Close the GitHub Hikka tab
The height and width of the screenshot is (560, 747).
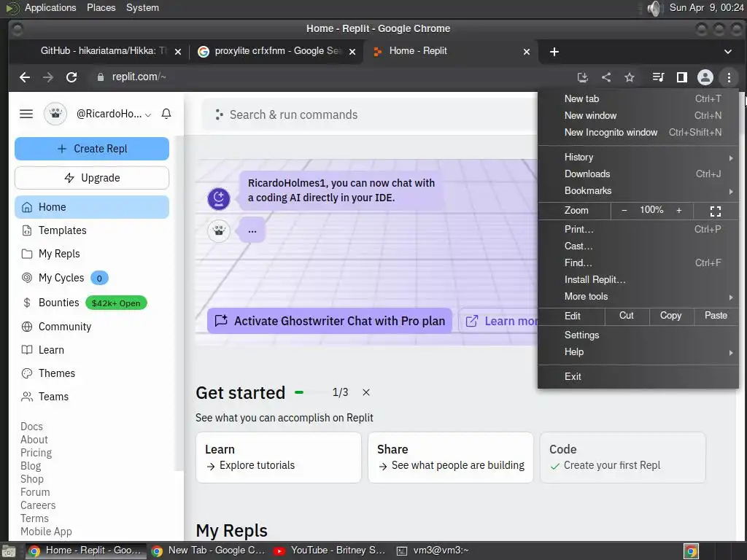[178, 52]
